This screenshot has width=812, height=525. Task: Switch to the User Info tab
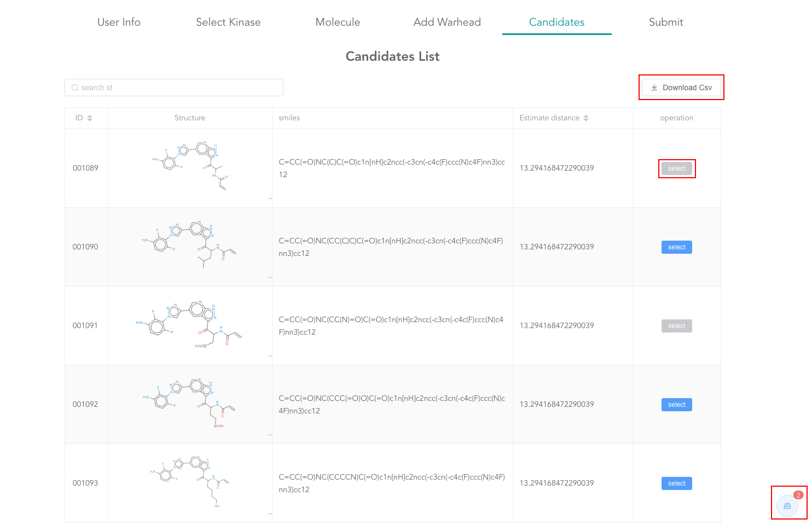(119, 22)
